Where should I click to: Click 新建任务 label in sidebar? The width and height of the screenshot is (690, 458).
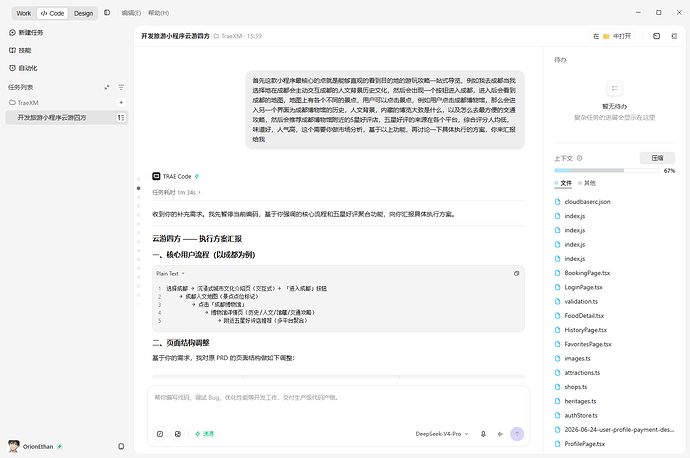(x=31, y=33)
